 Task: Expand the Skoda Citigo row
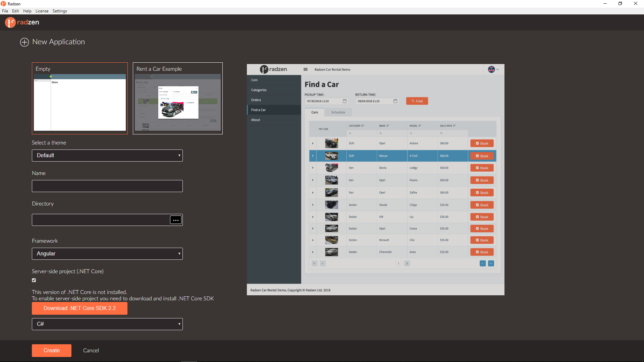coord(313,205)
